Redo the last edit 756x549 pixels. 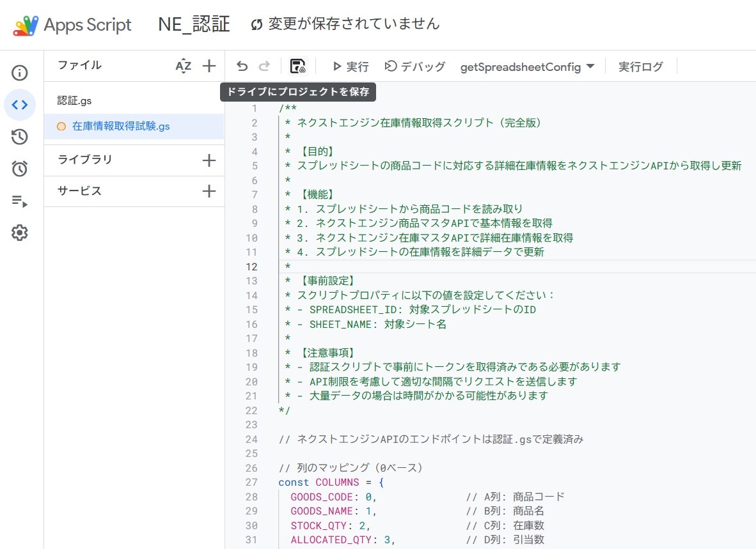click(264, 66)
